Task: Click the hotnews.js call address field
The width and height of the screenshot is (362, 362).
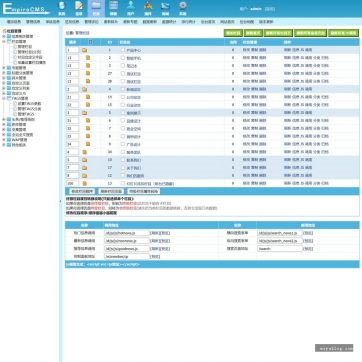Action: coord(127,233)
